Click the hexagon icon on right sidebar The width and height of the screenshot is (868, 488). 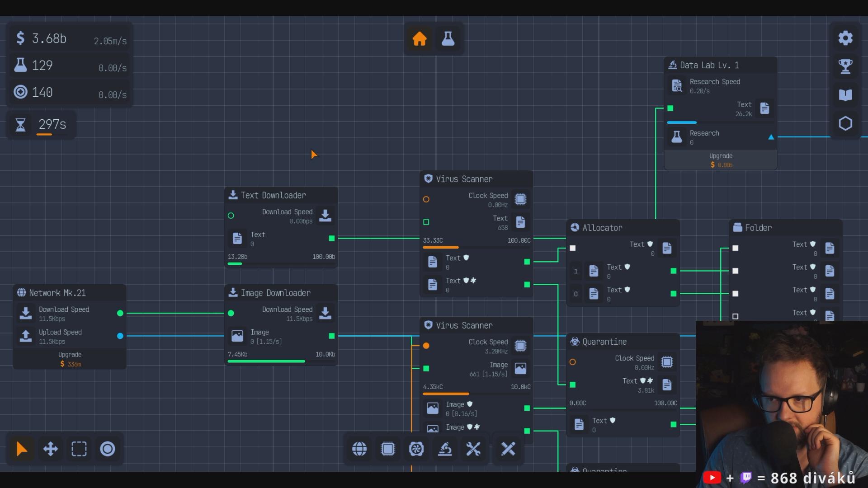pyautogui.click(x=845, y=123)
